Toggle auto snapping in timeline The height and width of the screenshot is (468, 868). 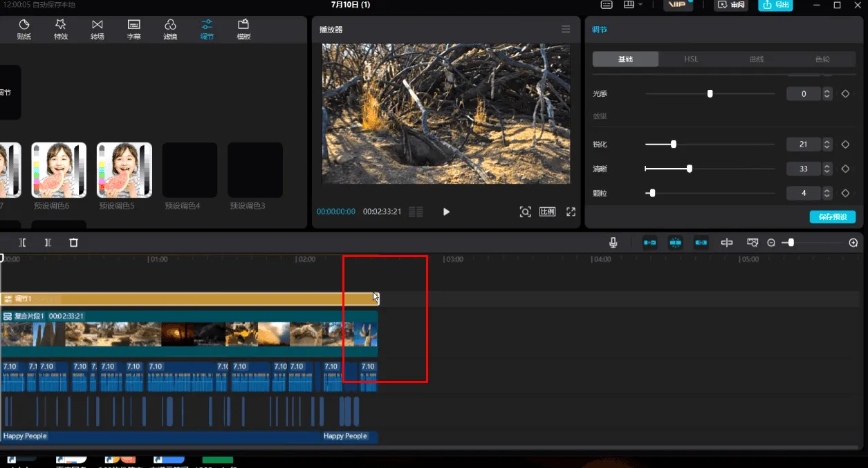pyautogui.click(x=676, y=243)
